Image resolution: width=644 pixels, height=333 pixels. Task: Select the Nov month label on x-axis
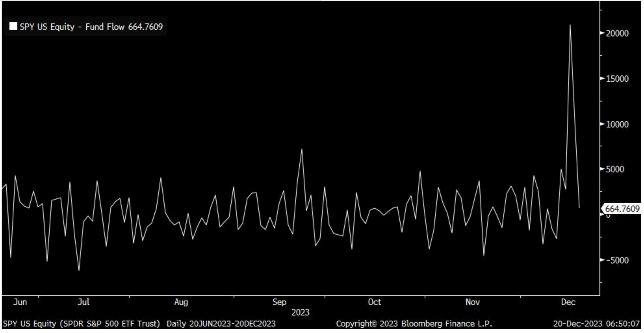click(472, 302)
